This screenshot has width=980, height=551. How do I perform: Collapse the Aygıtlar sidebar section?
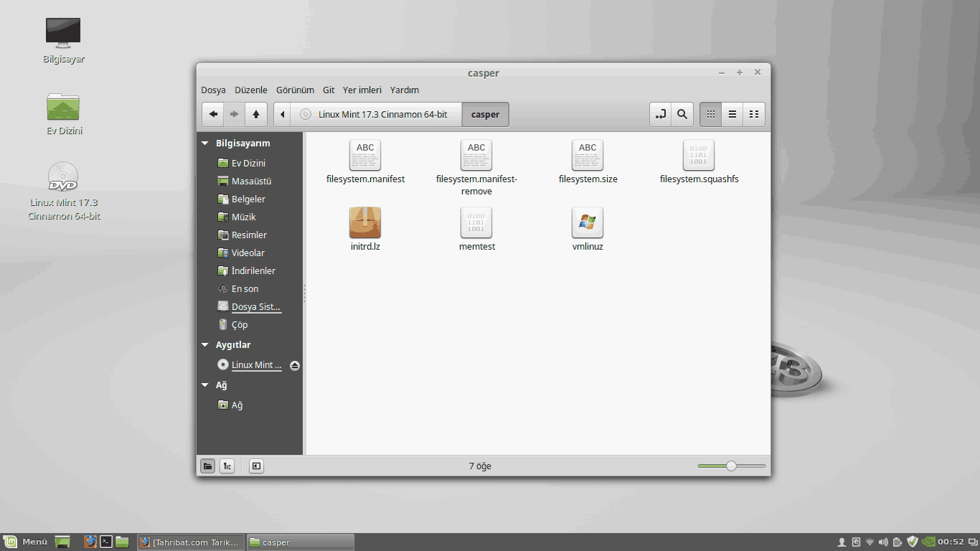pos(205,345)
